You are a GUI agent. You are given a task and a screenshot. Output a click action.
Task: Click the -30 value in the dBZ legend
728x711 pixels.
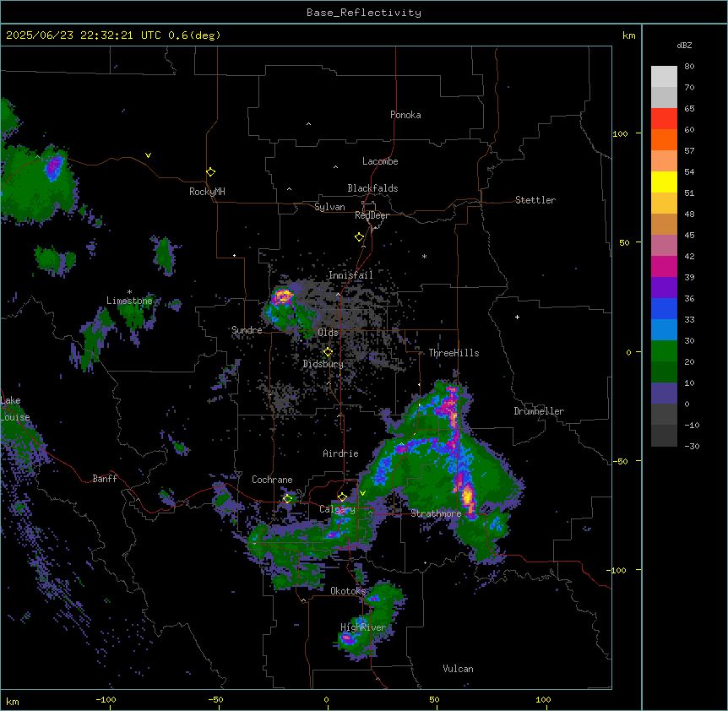pos(692,446)
